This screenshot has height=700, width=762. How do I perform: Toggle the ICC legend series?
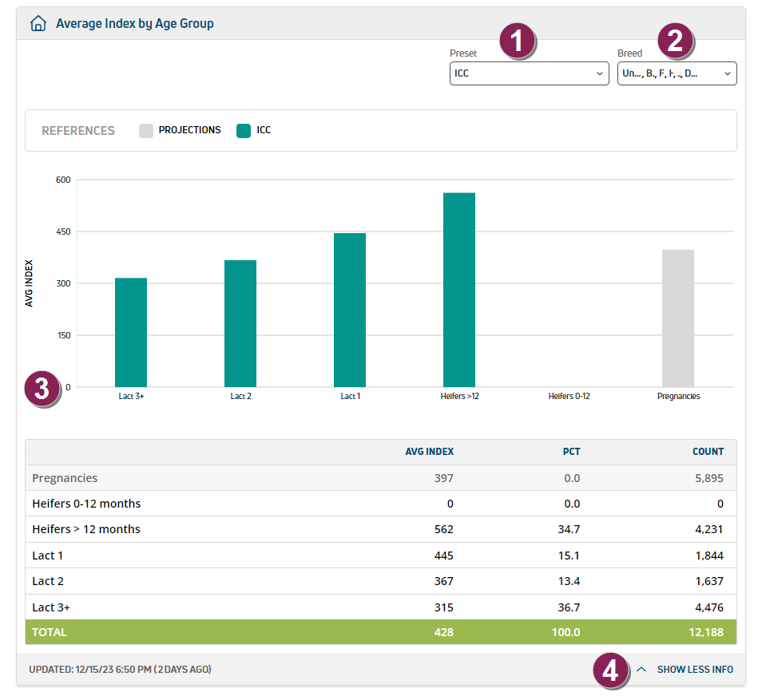point(264,130)
